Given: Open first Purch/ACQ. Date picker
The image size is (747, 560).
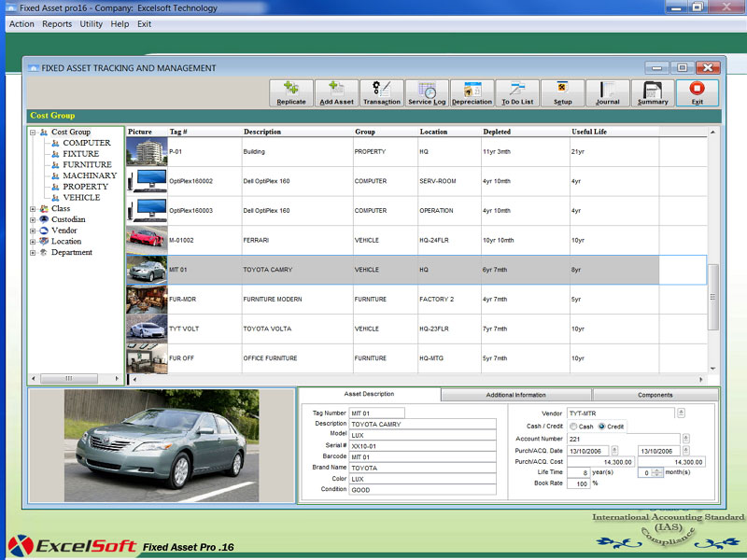Looking at the screenshot, I should [x=614, y=451].
